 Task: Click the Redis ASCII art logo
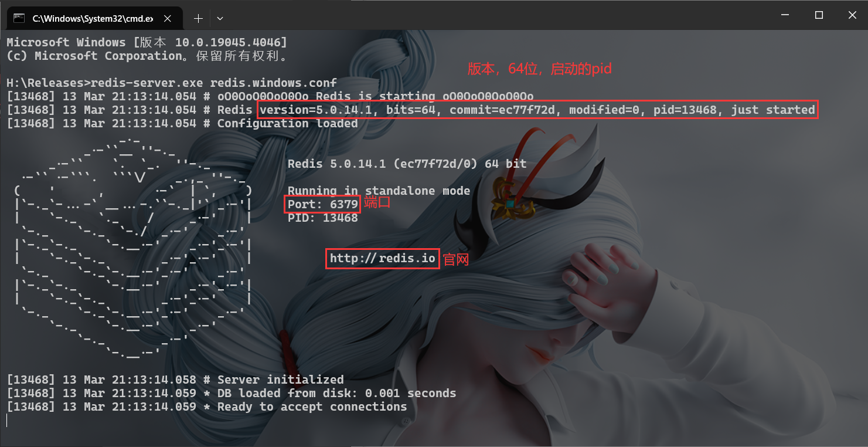[134, 247]
